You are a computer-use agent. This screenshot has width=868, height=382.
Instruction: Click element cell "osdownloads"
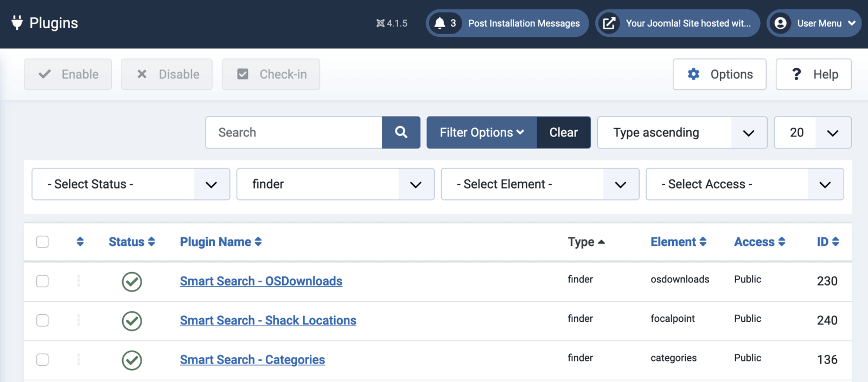tap(680, 279)
